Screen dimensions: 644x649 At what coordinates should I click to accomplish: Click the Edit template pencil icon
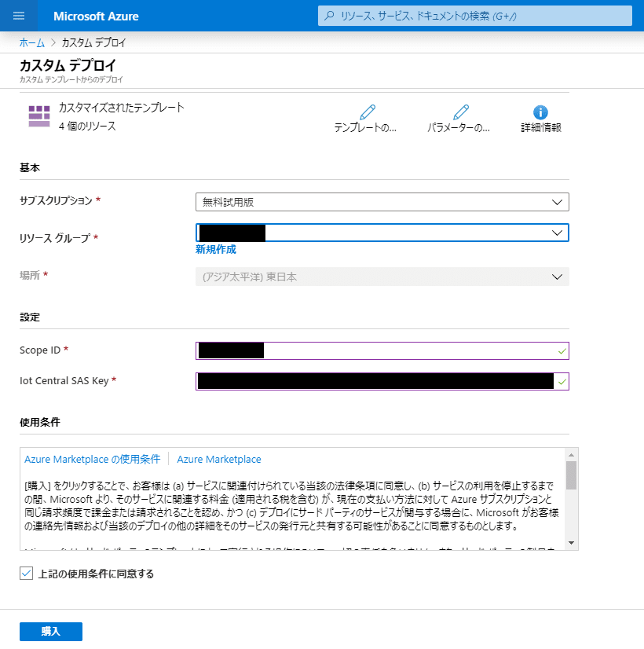(x=368, y=112)
